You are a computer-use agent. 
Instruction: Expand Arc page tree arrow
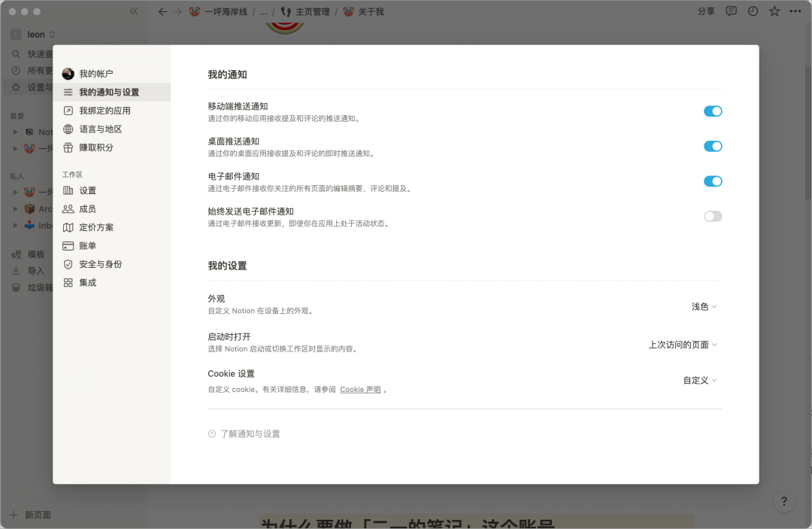click(x=16, y=208)
